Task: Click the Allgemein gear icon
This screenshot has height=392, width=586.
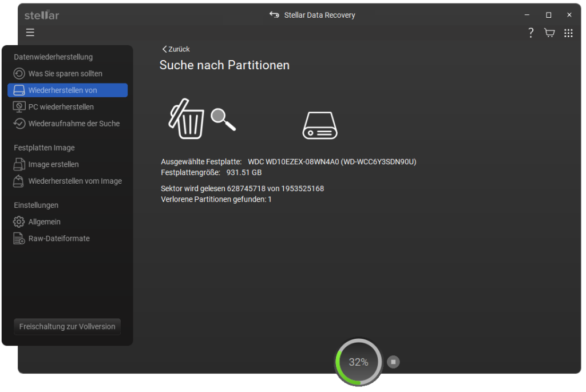Action: tap(19, 222)
